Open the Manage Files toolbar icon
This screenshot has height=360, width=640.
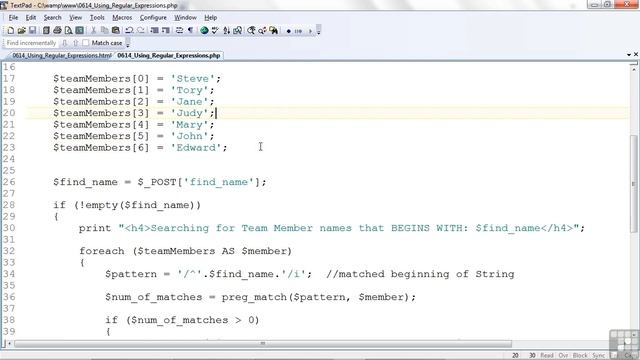click(x=46, y=31)
